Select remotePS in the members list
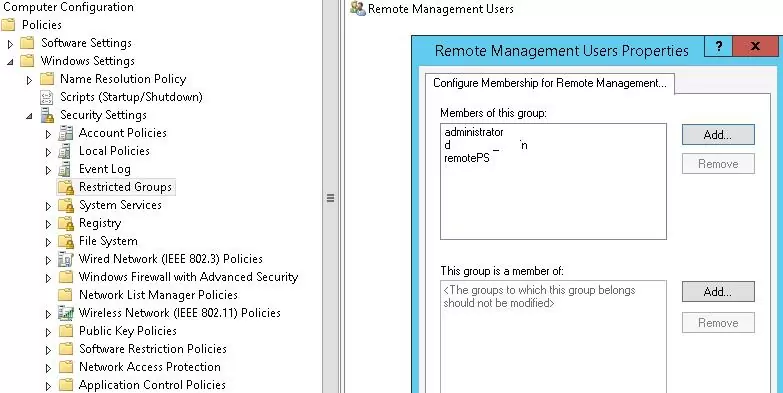 (467, 158)
